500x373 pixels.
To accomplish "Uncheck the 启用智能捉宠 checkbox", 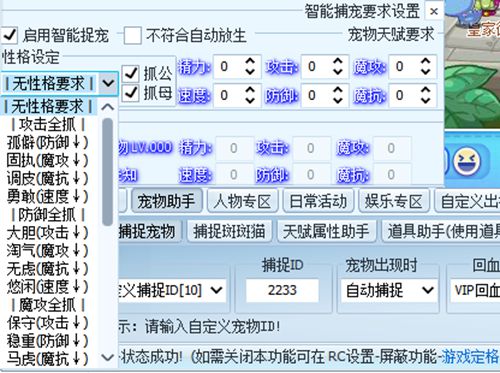I will tap(9, 35).
